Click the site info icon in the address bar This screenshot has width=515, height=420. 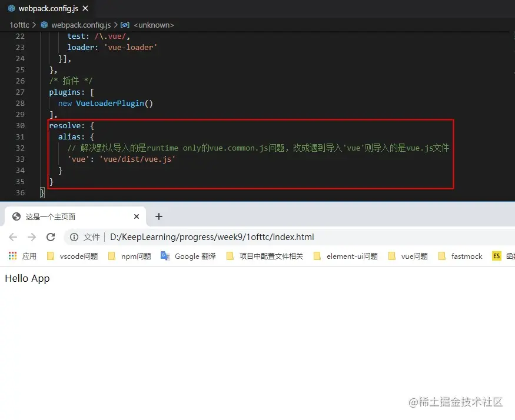coord(74,237)
